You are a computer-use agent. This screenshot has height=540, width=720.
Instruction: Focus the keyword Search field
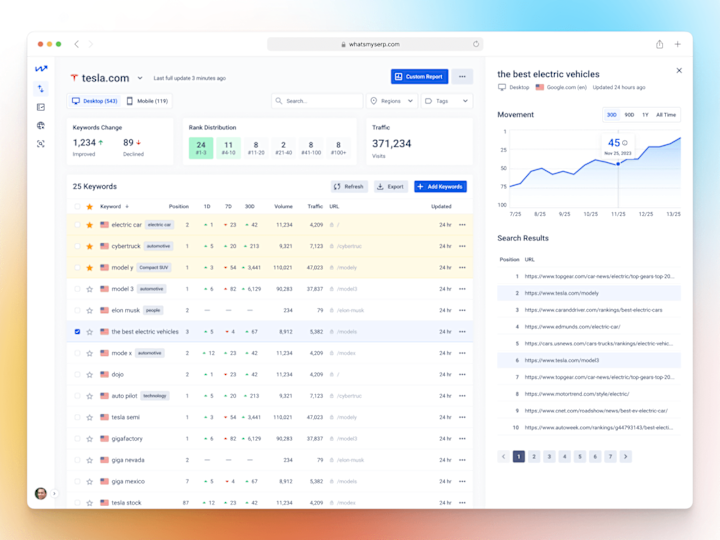pos(317,101)
